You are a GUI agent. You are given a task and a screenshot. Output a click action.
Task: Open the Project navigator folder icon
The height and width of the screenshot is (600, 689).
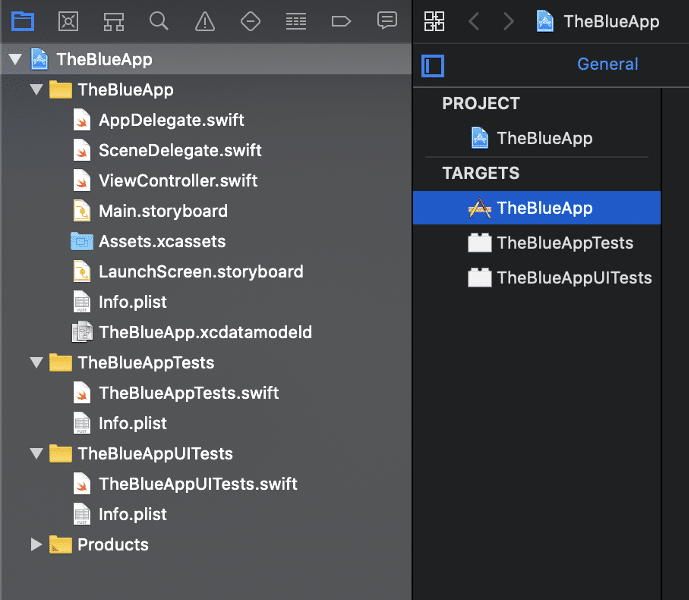click(x=22, y=21)
